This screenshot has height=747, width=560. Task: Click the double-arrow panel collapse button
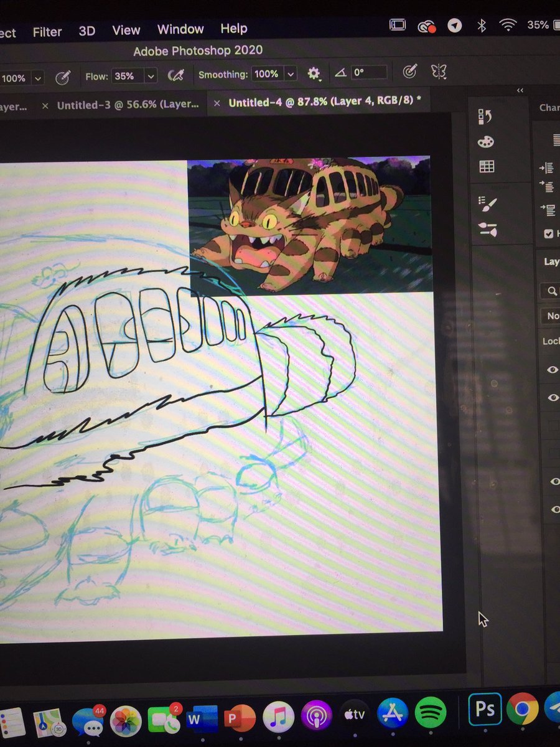[520, 91]
